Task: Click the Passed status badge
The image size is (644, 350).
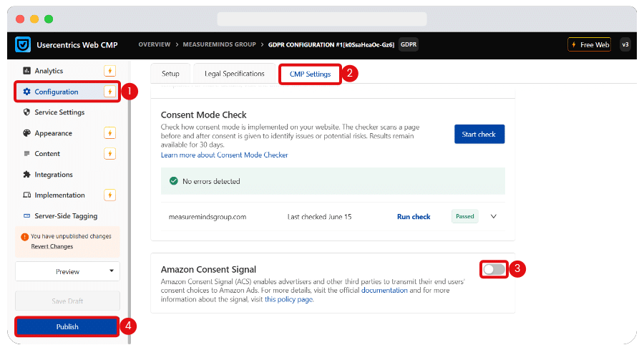Action: [465, 216]
